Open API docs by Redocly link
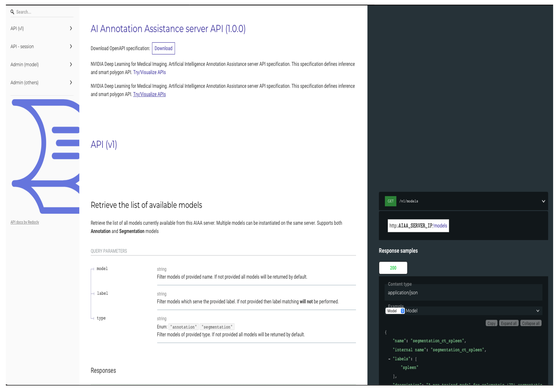 point(25,222)
